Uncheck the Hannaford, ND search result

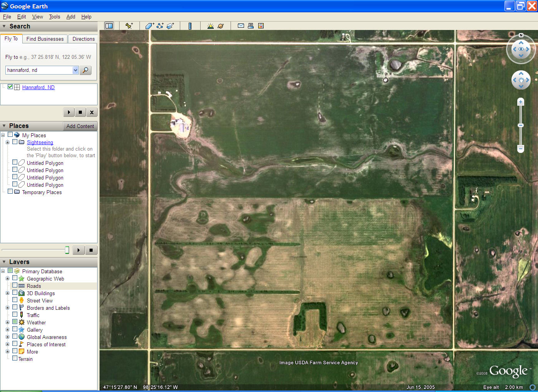point(10,87)
